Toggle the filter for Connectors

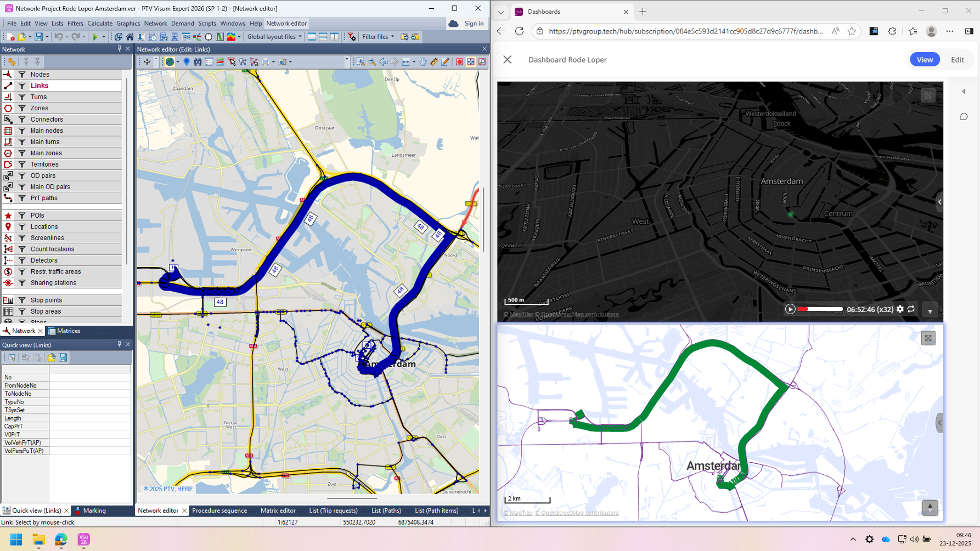[22, 120]
